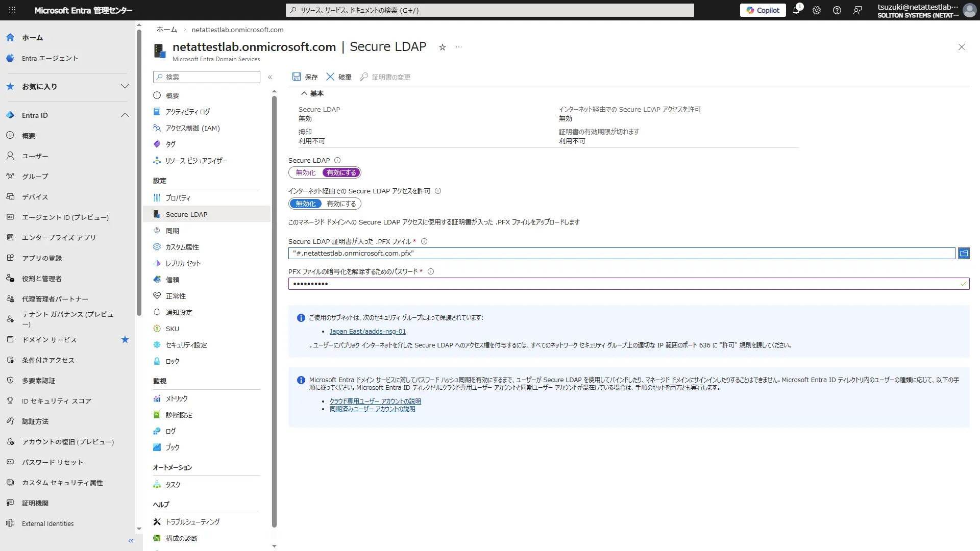The width and height of the screenshot is (980, 551).
Task: Open プロパティ in the settings menu
Action: pyautogui.click(x=178, y=198)
